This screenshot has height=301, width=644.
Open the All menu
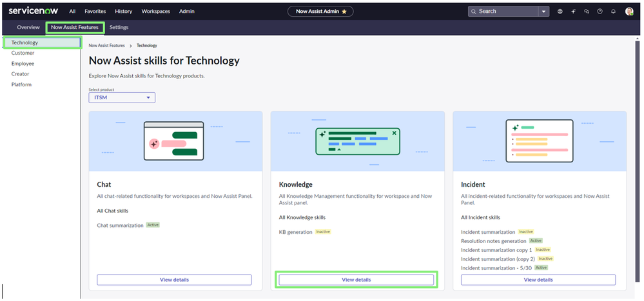(72, 12)
